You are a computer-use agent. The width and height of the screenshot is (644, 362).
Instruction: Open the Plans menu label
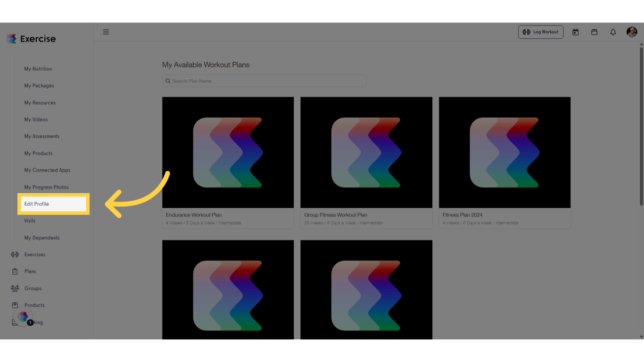pyautogui.click(x=30, y=271)
